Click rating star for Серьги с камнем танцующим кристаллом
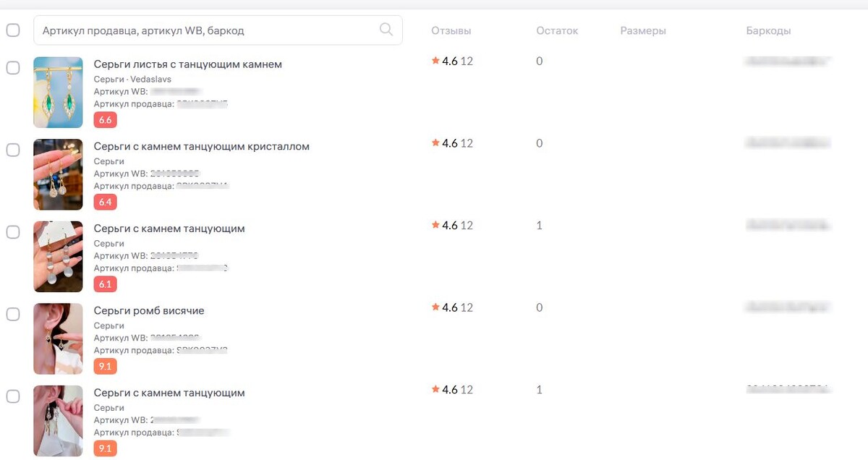868x460 pixels. [435, 143]
